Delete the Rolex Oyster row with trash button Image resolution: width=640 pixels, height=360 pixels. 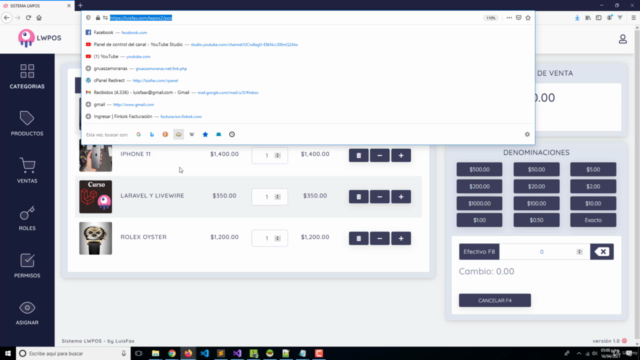[358, 238]
